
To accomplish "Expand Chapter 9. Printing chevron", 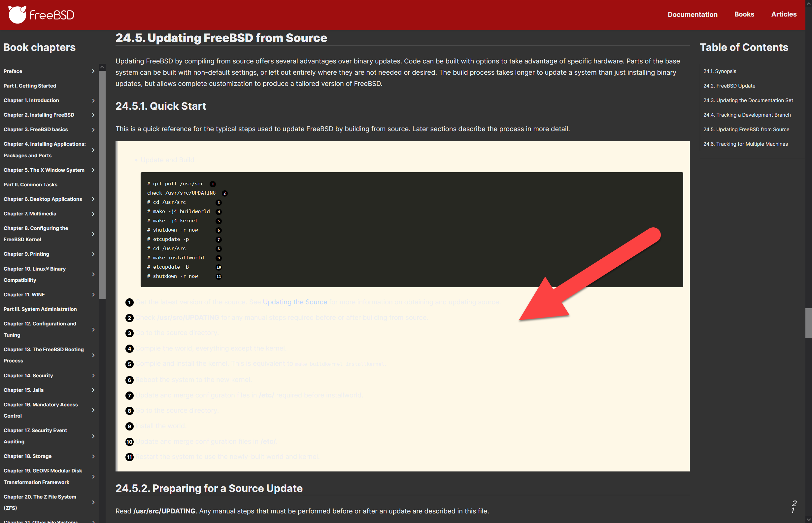I will pyautogui.click(x=93, y=254).
